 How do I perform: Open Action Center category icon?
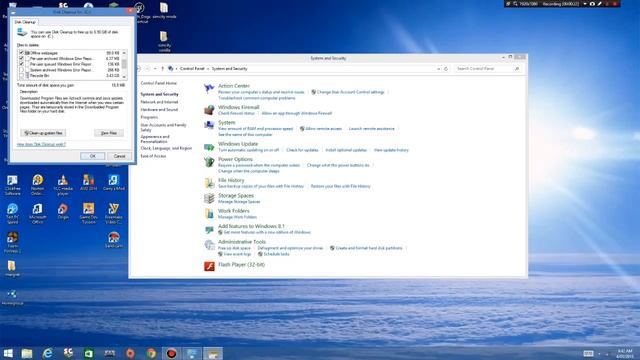pos(209,88)
